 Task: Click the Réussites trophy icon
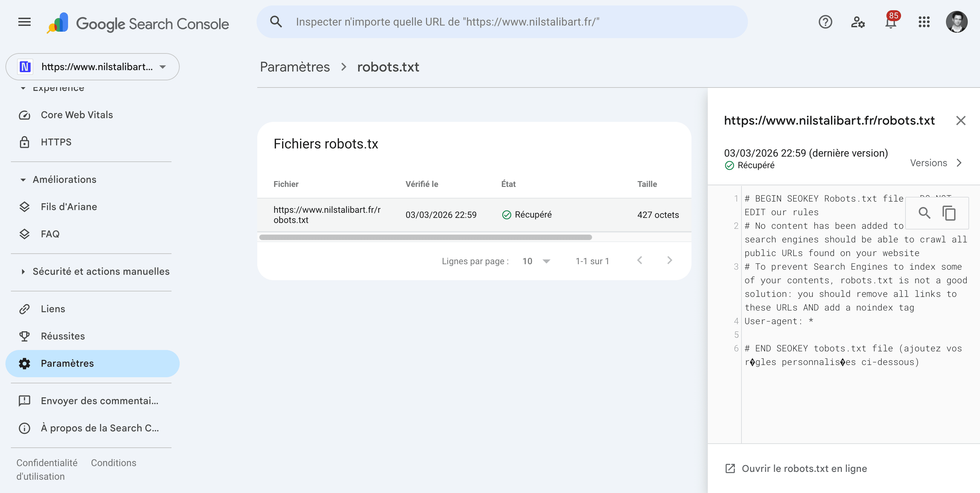pyautogui.click(x=24, y=336)
